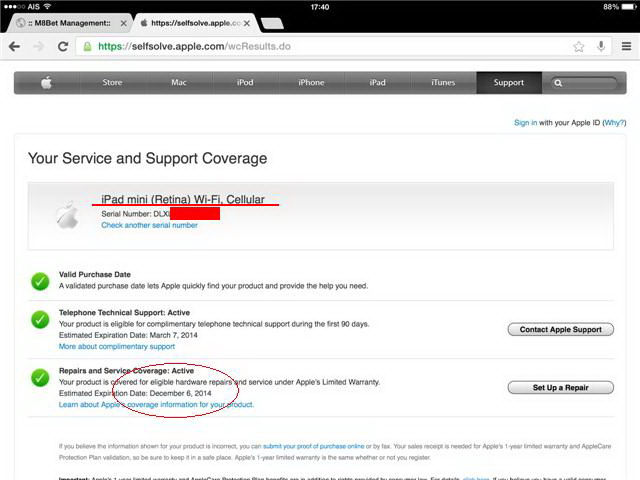Reload the page with the refresh icon

(x=63, y=47)
